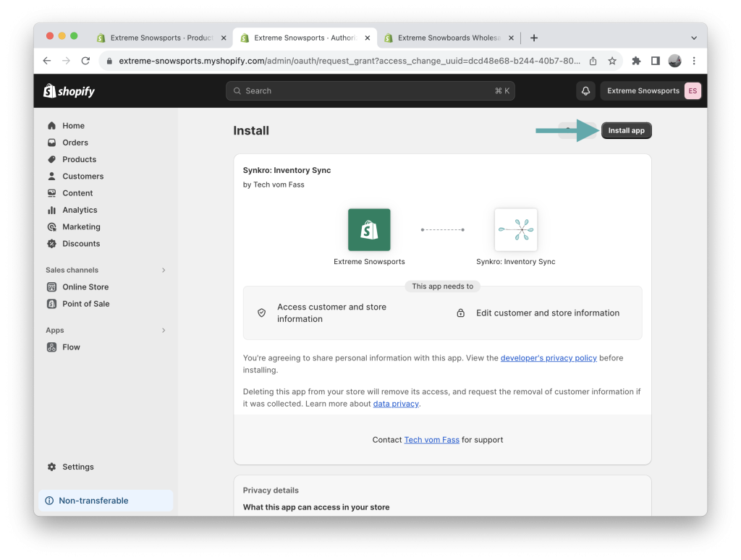Click 'by Tech vom Fass' text
Screen dimensions: 741x560
click(x=274, y=184)
